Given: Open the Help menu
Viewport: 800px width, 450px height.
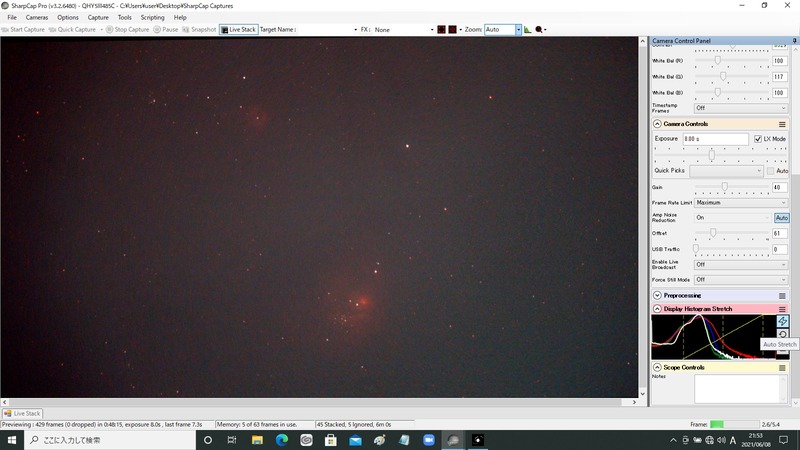Looking at the screenshot, I should click(180, 17).
